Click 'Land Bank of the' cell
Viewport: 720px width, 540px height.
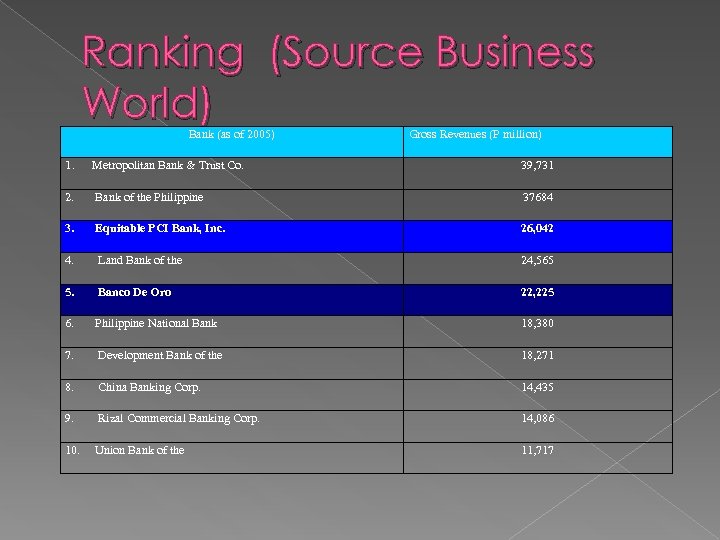click(232, 268)
